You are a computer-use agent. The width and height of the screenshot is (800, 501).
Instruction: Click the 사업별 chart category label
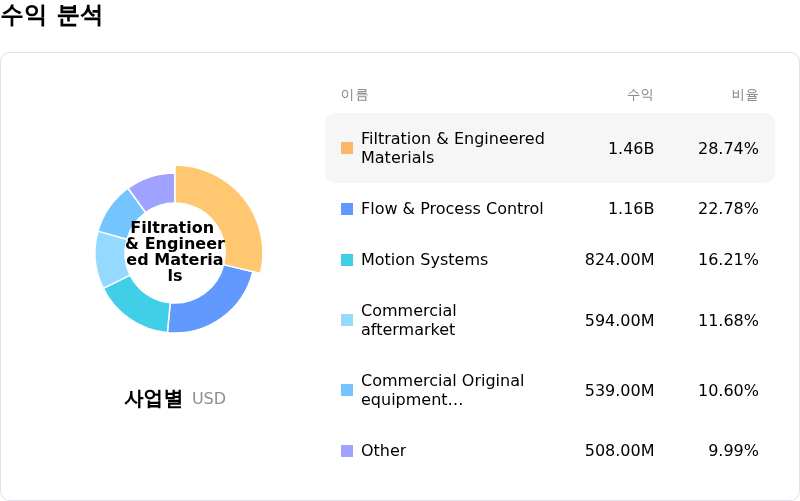(x=153, y=399)
